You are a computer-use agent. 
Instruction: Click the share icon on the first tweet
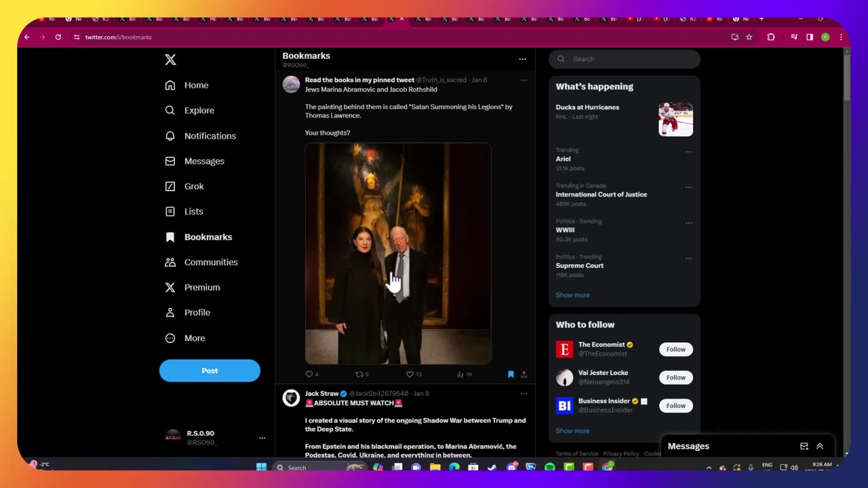[x=524, y=374]
